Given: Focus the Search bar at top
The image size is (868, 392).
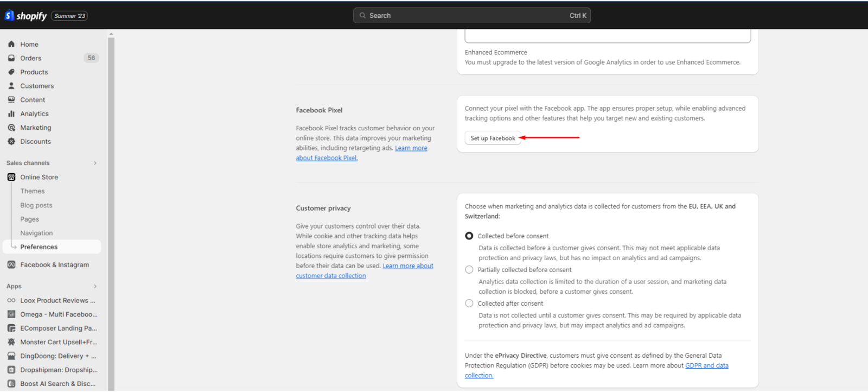Looking at the screenshot, I should 472,16.
